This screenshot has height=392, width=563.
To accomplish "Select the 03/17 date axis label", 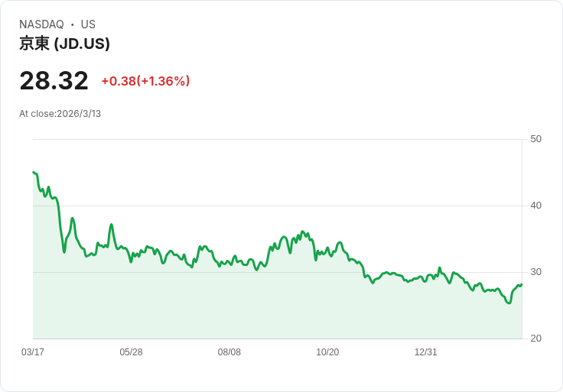I will click(33, 352).
